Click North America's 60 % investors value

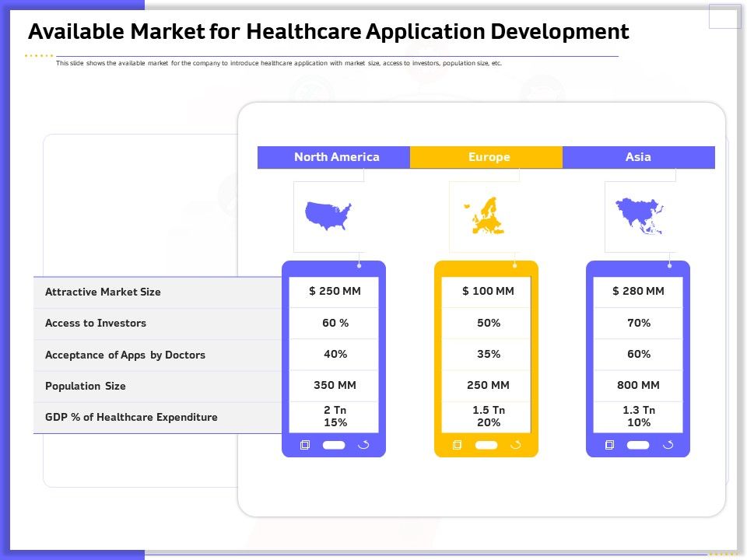point(335,323)
